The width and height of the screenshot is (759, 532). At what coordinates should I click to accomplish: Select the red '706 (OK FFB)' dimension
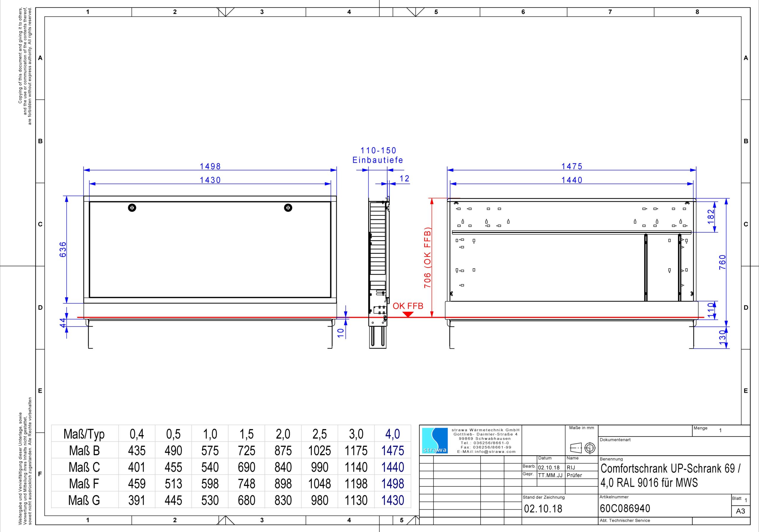428,258
